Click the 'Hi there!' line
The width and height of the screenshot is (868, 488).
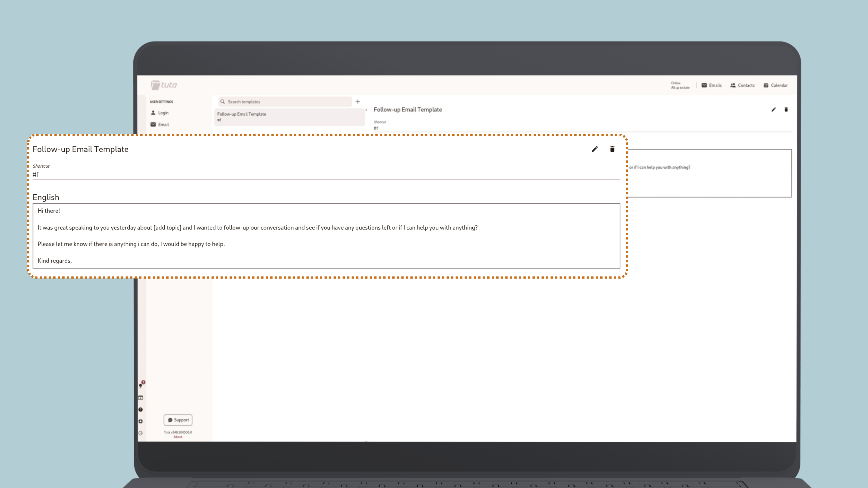pos(49,211)
